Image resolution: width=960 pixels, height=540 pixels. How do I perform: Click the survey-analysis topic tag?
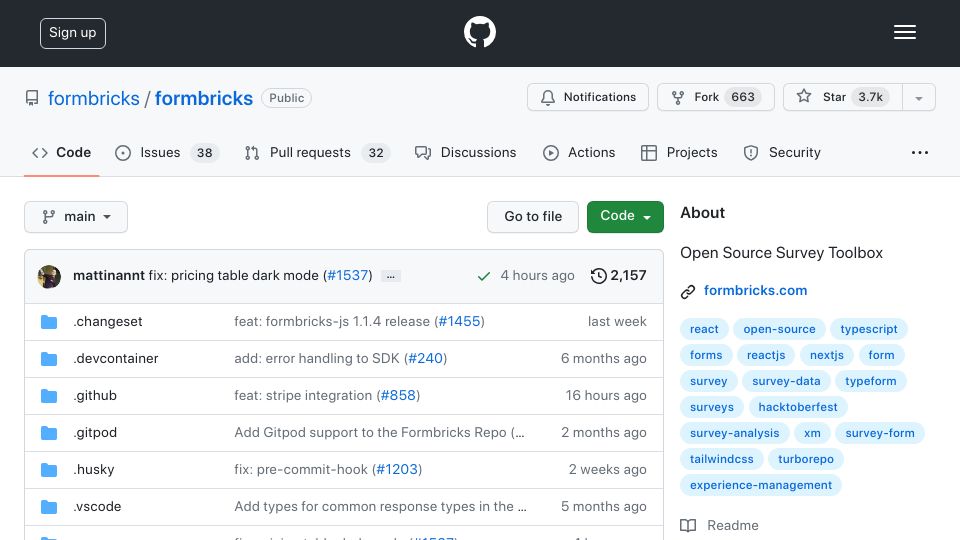(735, 433)
